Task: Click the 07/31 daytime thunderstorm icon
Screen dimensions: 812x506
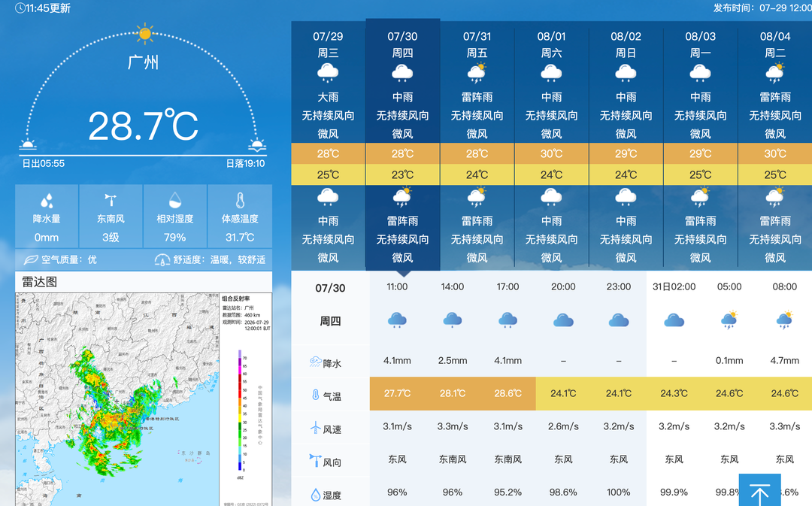Action: pyautogui.click(x=477, y=73)
